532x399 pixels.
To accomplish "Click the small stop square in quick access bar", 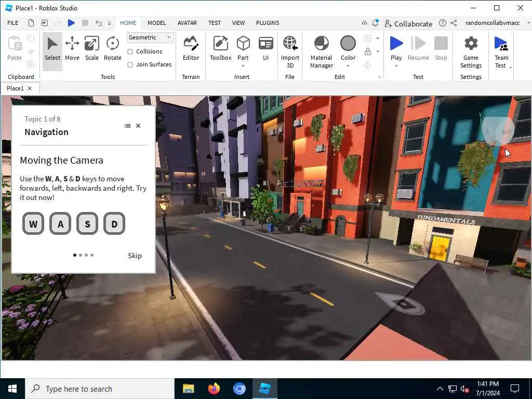I will click(x=85, y=23).
